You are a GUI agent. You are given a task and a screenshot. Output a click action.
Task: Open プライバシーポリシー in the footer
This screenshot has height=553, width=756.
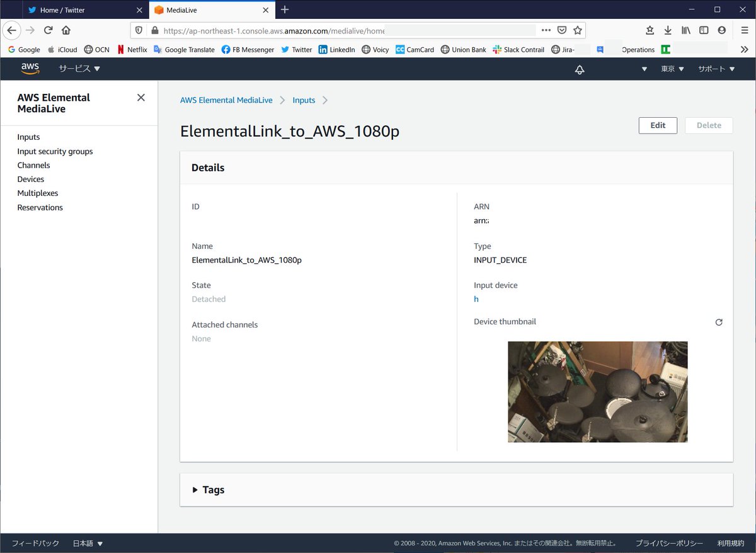tap(669, 543)
